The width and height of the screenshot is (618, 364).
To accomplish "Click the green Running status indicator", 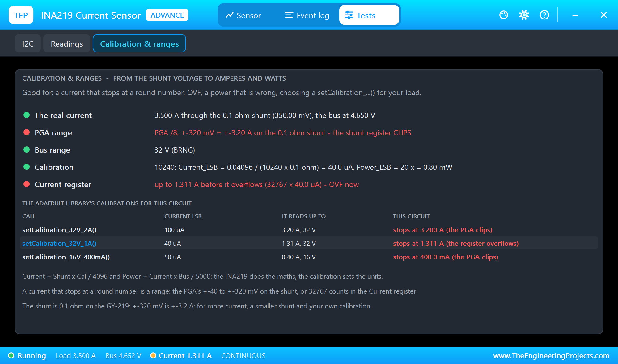I will [x=11, y=355].
